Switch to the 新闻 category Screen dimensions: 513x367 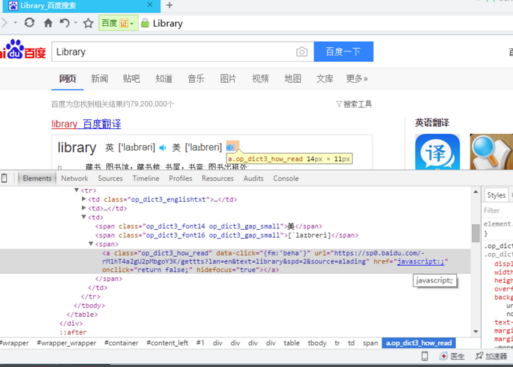point(100,79)
